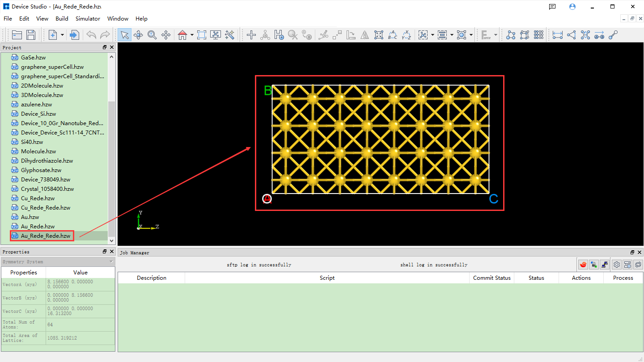This screenshot has width=644, height=362.
Task: Open the Simulator menu
Action: 88,19
